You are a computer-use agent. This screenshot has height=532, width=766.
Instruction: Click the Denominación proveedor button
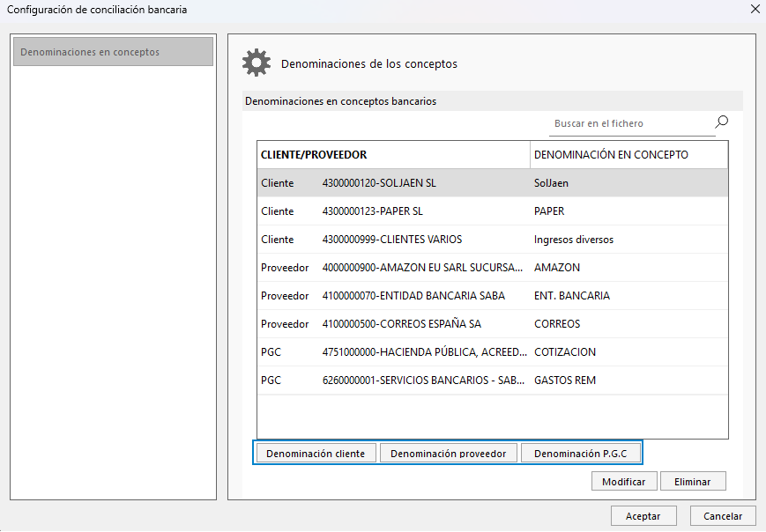(x=449, y=454)
